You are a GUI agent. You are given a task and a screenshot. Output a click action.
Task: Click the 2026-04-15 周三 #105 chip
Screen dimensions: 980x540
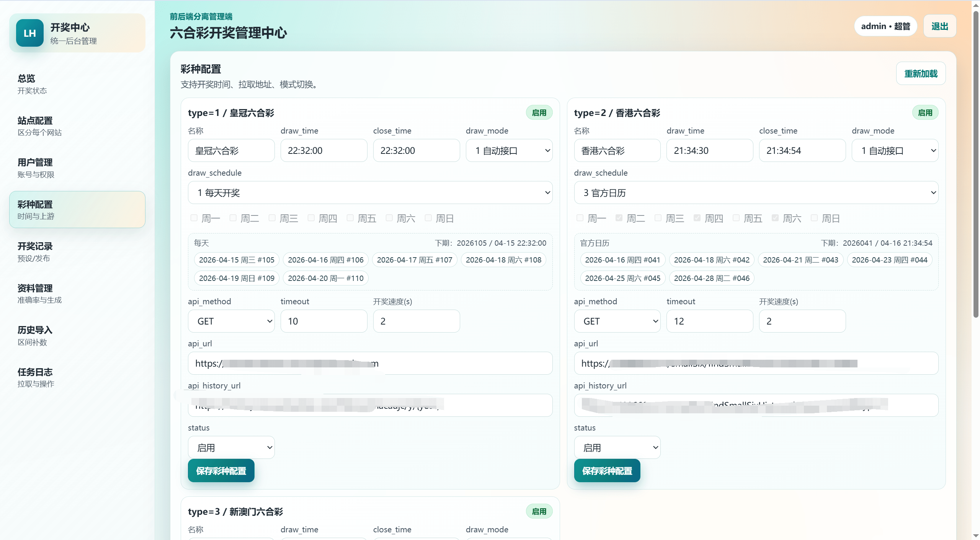click(x=237, y=260)
